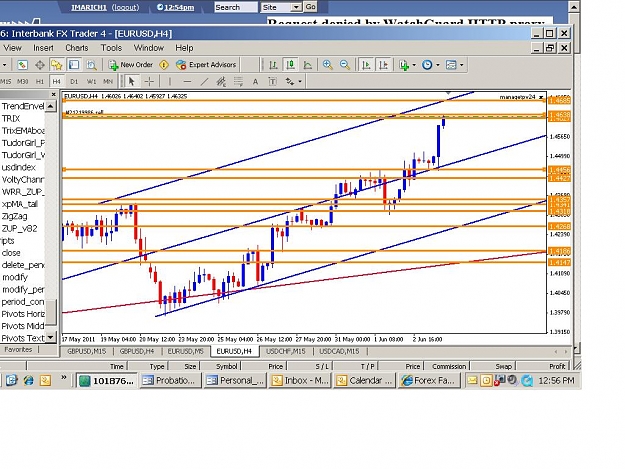Screen dimensions: 625x469
Task: Select the Text Label tool
Action: point(273,82)
